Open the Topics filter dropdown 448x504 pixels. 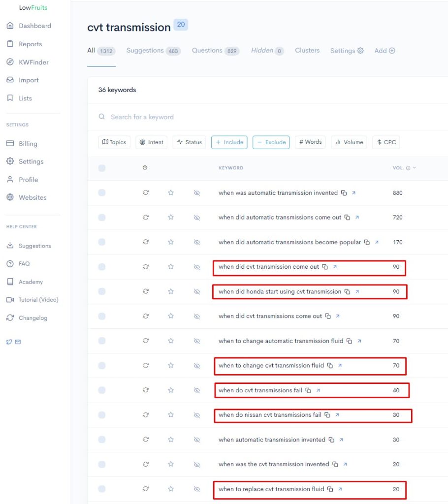click(x=114, y=142)
